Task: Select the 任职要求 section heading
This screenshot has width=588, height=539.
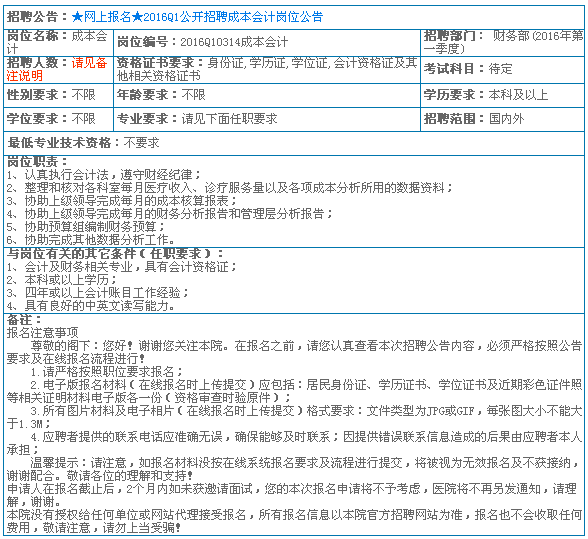Action: 115,254
